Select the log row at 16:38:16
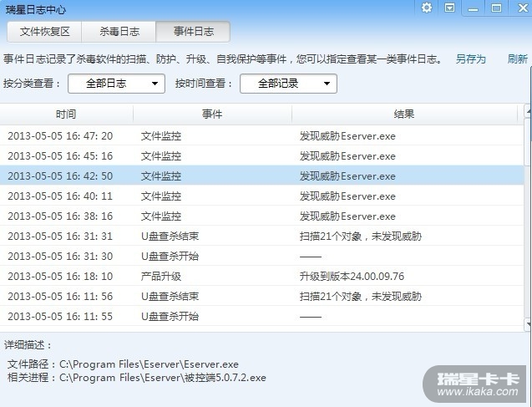 pyautogui.click(x=261, y=216)
